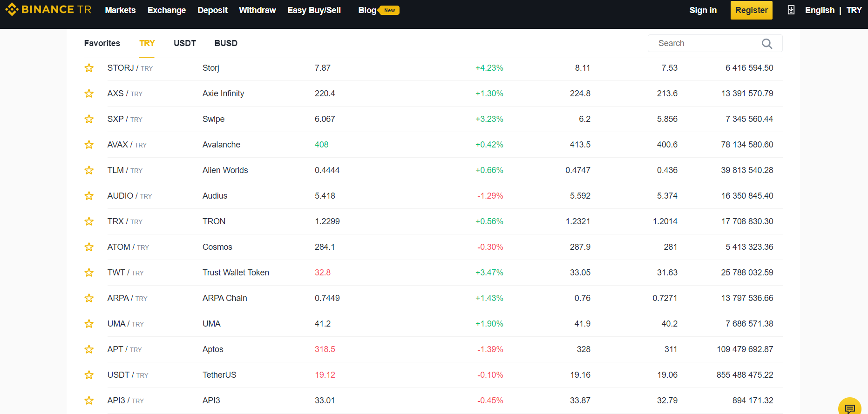Open the Withdraw page

(258, 10)
